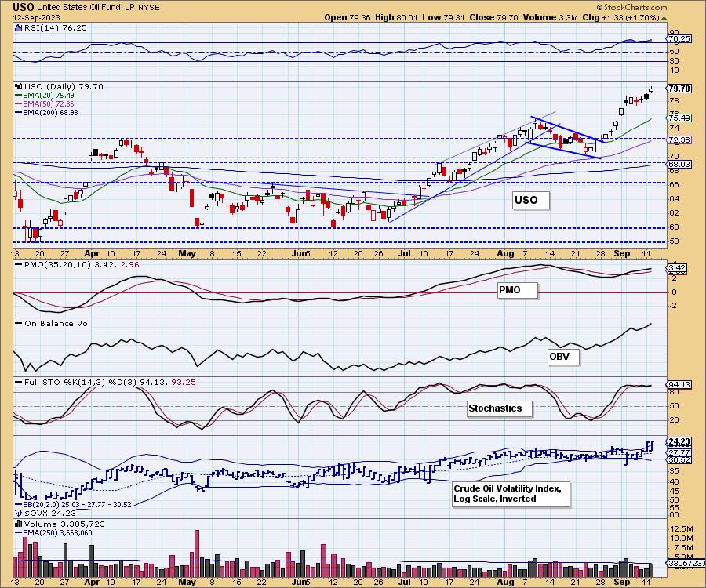Click the 'Open 79.36' value

348,17
